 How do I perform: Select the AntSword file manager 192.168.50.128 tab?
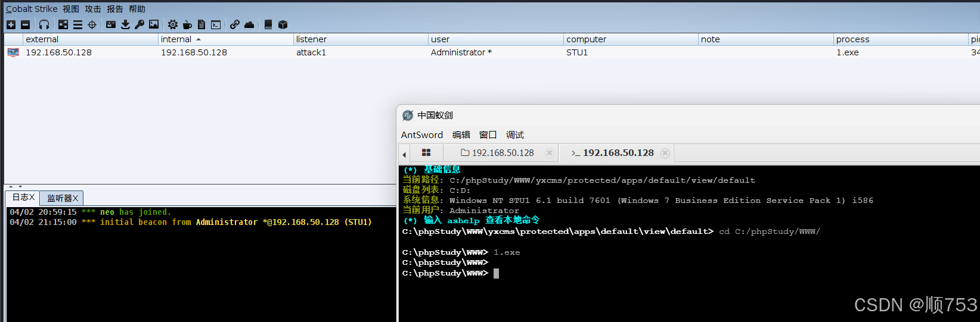(x=501, y=153)
